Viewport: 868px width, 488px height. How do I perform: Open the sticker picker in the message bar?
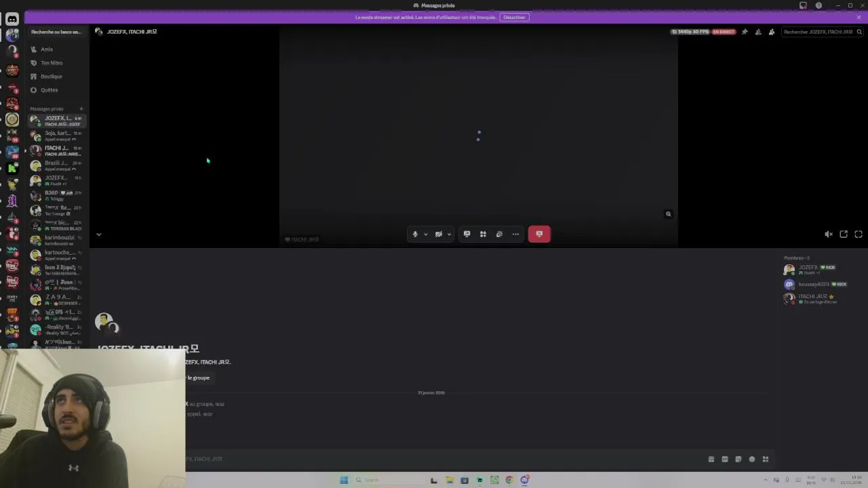tap(738, 460)
